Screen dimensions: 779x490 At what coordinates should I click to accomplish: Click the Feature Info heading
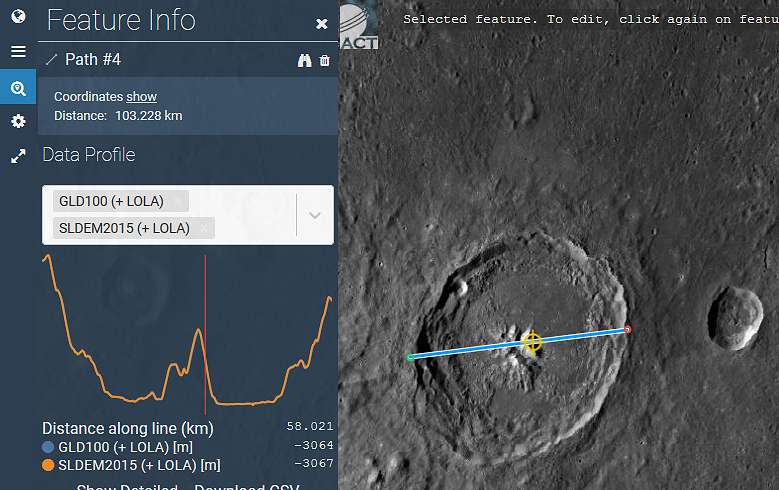[x=121, y=20]
